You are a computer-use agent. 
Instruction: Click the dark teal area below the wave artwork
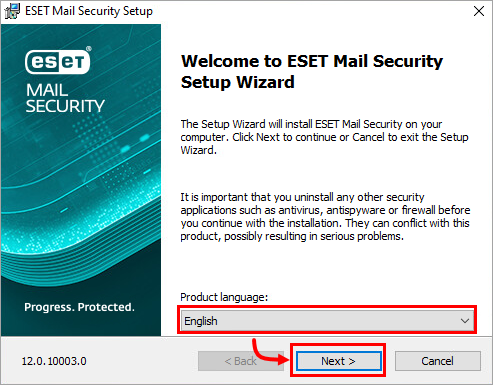tap(80, 322)
